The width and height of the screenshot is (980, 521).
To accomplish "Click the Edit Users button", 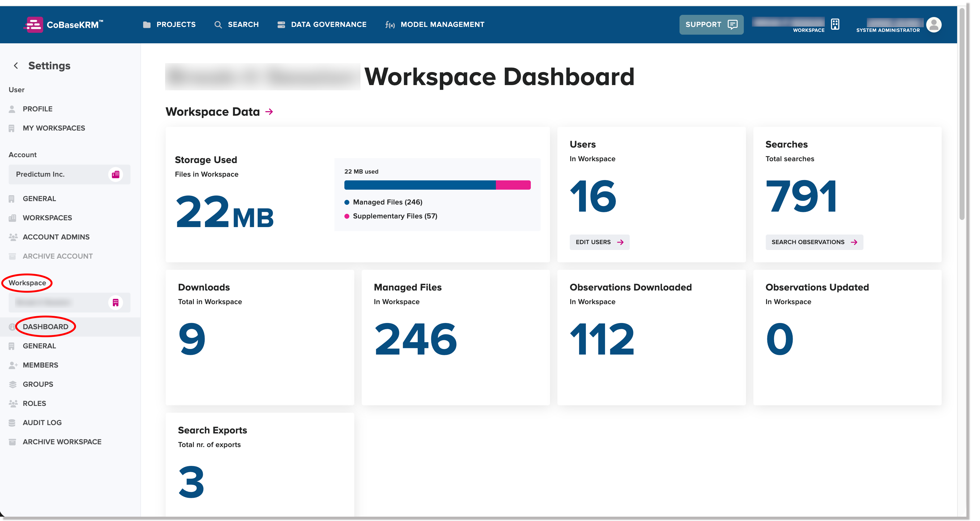I will pos(599,242).
